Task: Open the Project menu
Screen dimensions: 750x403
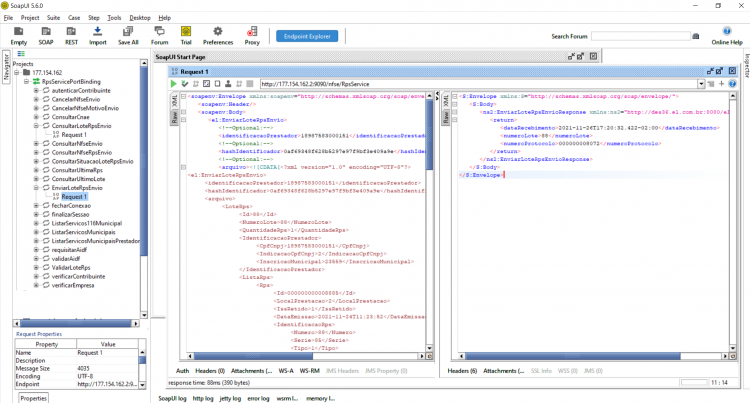Action: click(x=30, y=18)
